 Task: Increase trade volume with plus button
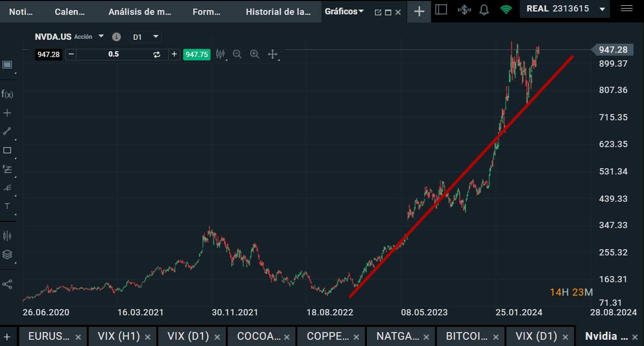174,54
